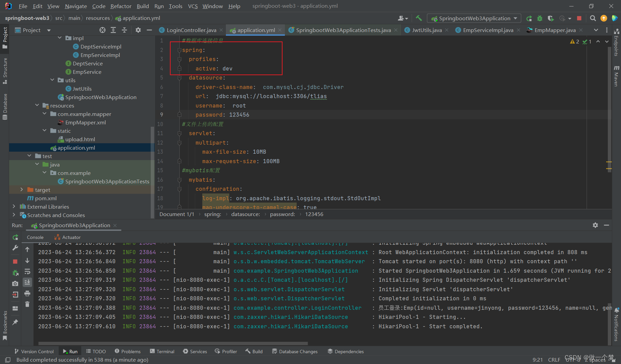The image size is (621, 364).
Task: Click warnings indicator in editor corner
Action: 574,41
